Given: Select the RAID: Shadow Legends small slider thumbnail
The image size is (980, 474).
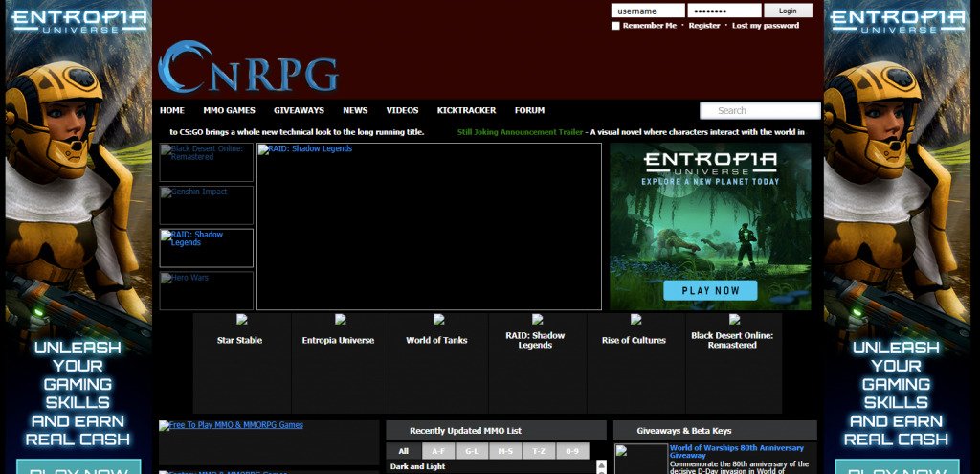Looking at the screenshot, I should (207, 248).
